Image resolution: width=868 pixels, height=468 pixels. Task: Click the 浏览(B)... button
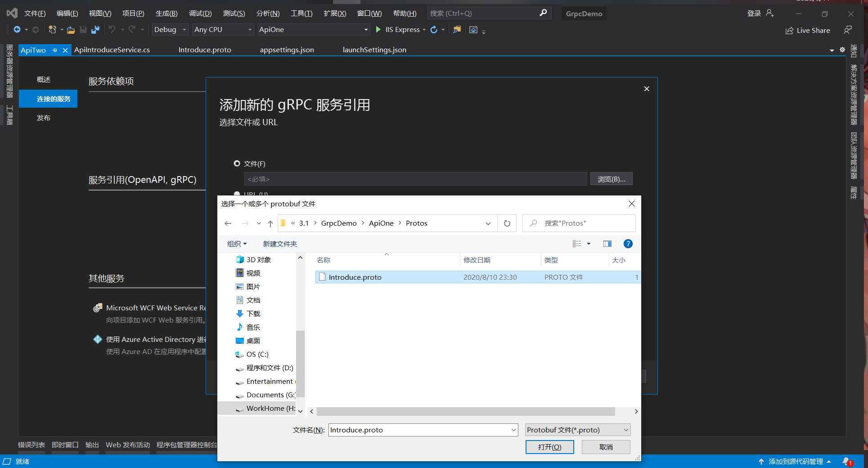(x=611, y=179)
